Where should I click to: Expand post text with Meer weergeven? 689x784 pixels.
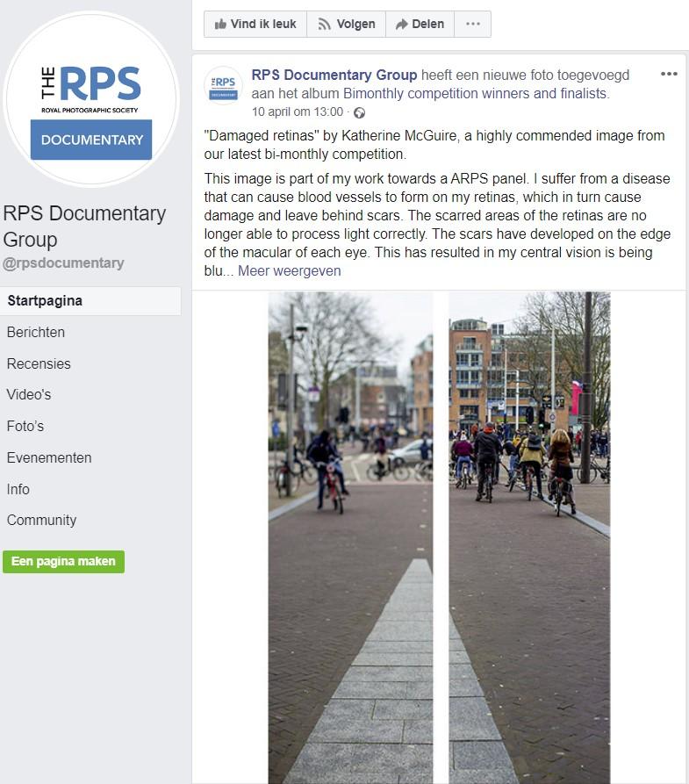click(x=289, y=271)
